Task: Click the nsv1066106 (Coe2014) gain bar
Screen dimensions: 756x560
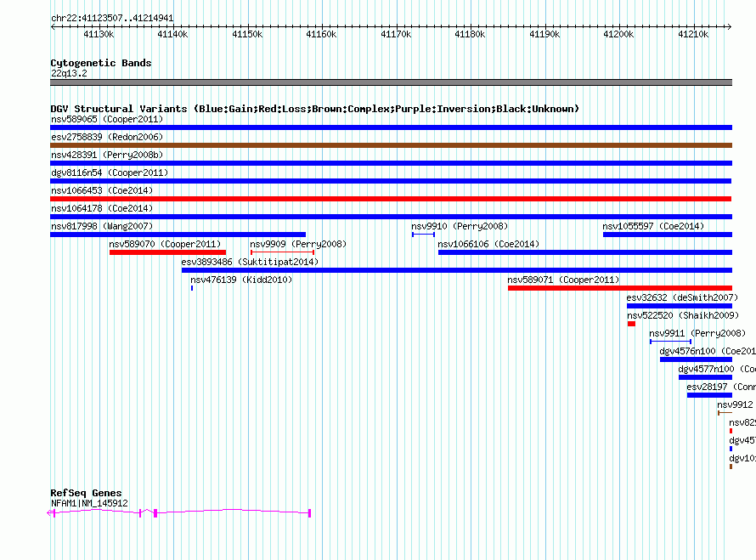Action: 585,252
